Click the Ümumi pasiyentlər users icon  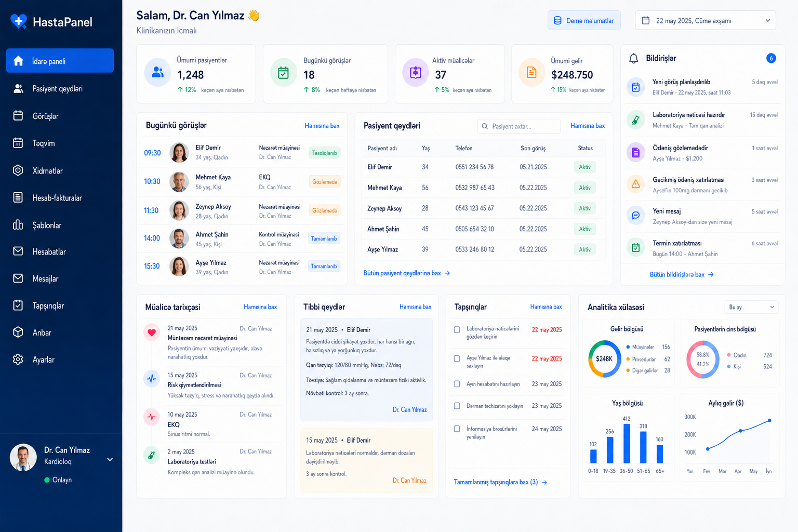coord(157,73)
